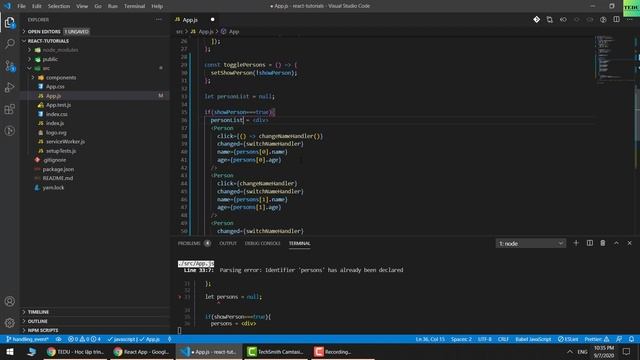Click the Ln 36, Col 15 status item
The width and height of the screenshot is (640, 360).
pyautogui.click(x=430, y=339)
